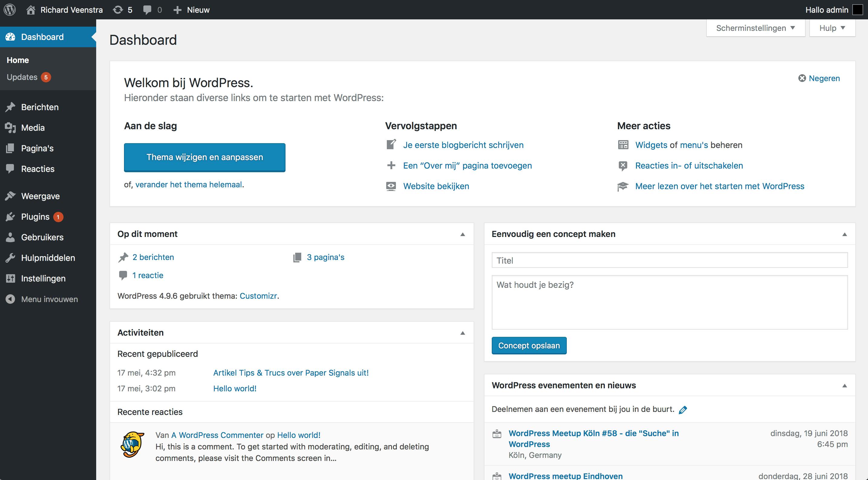Click the updates refresh icon in top bar
Viewport: 868px width, 480px height.
[x=118, y=10]
